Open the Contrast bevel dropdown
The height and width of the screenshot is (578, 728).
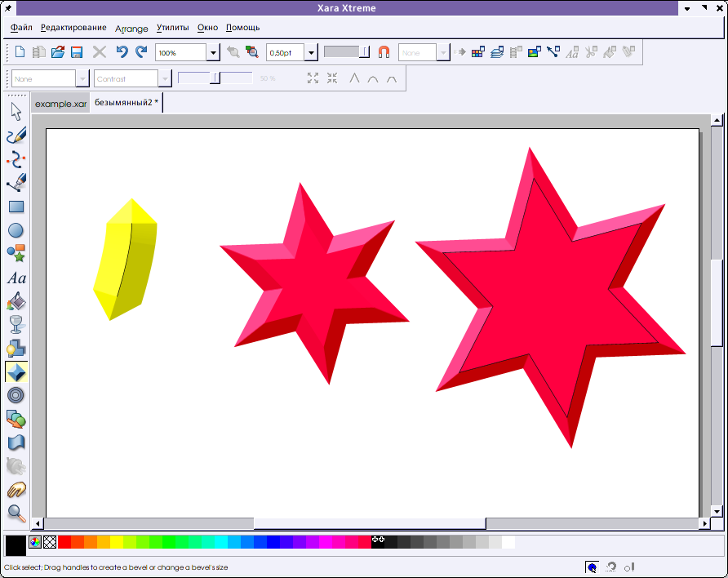click(166, 79)
